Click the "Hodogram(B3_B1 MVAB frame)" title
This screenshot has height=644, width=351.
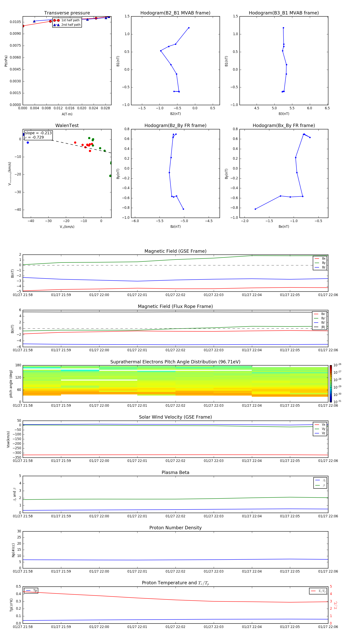(284, 13)
